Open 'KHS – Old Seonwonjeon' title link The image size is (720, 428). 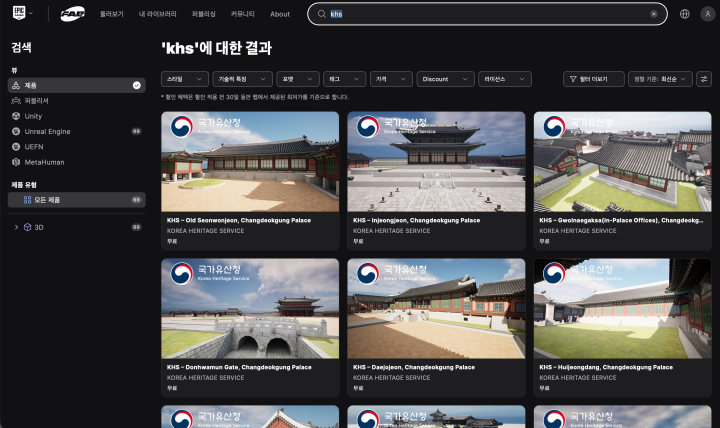click(239, 220)
